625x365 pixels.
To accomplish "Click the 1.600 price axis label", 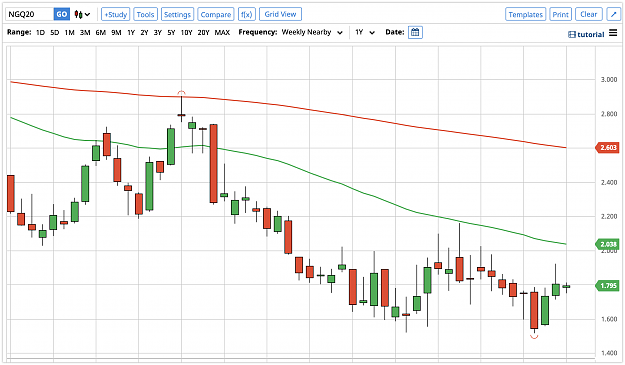I will [x=609, y=319].
